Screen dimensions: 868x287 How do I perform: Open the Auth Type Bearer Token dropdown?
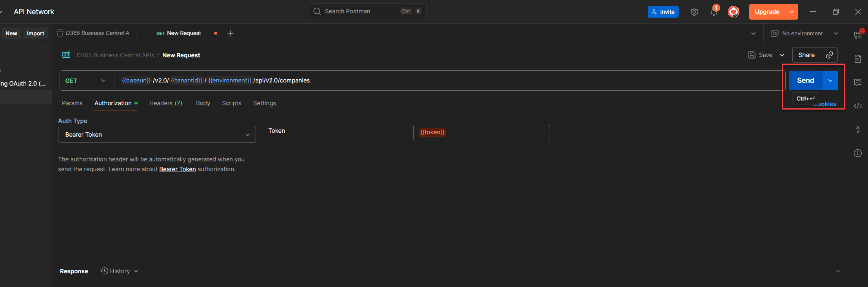pos(157,135)
